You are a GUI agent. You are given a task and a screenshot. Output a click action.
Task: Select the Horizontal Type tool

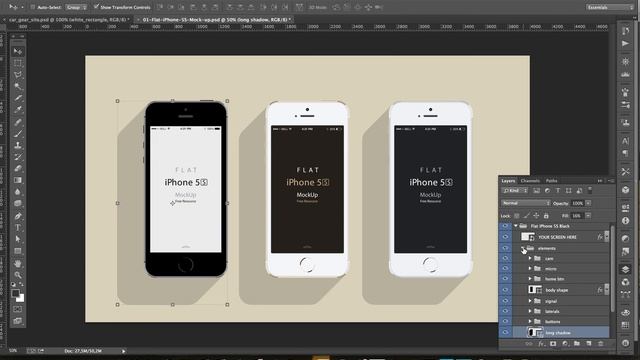18,228
